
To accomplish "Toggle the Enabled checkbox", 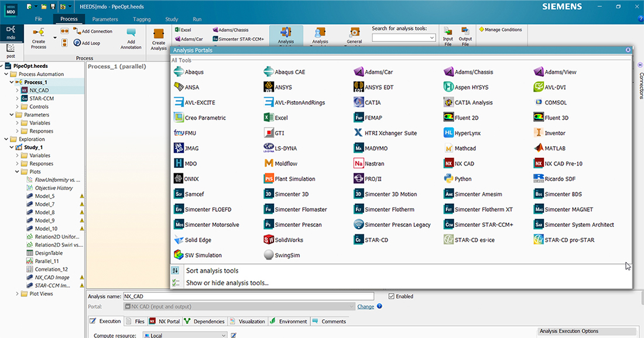I will point(392,296).
